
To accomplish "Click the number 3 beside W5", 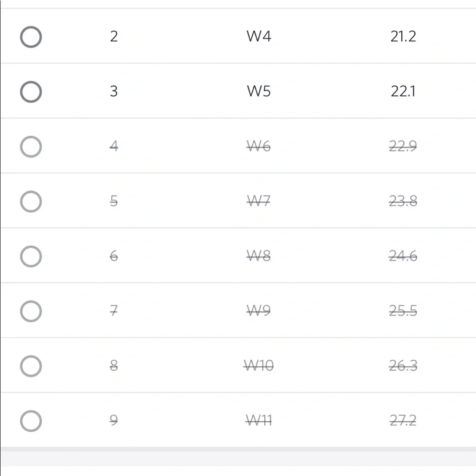I will point(114,91).
